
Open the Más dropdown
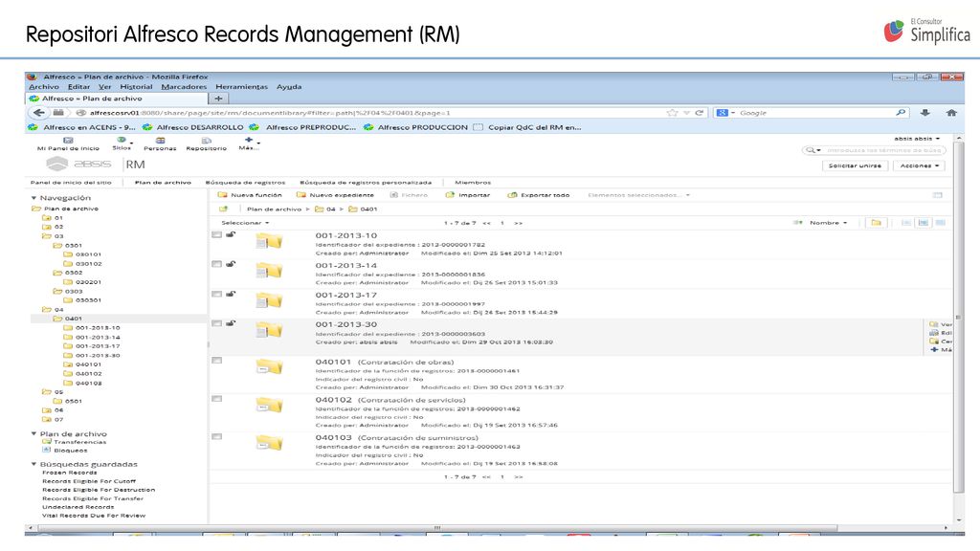pos(249,143)
